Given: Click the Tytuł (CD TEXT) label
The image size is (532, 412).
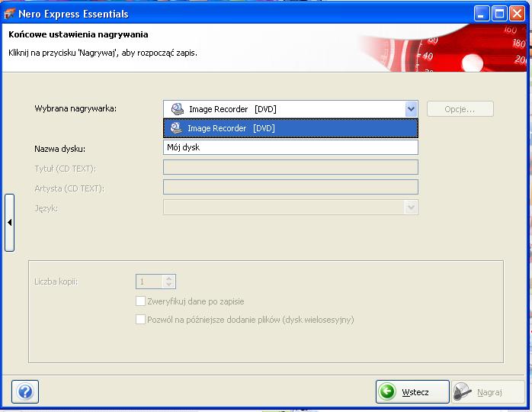Looking at the screenshot, I should tap(65, 169).
